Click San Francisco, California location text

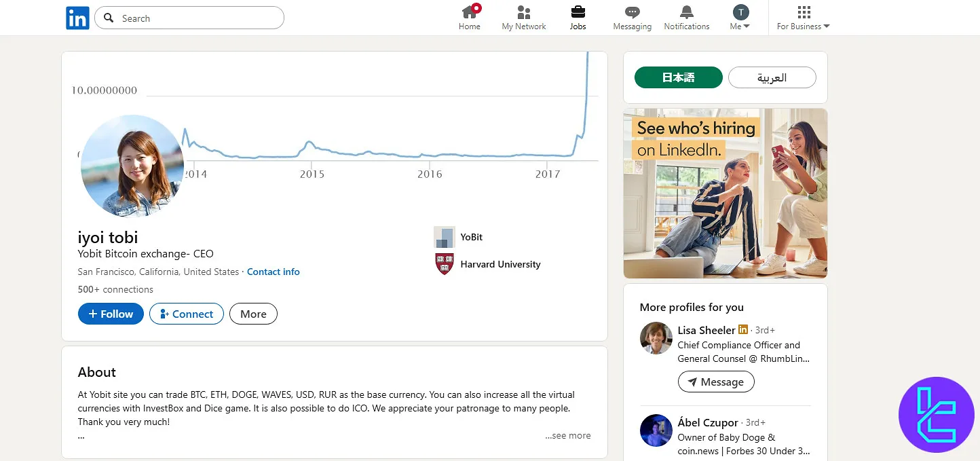(x=158, y=272)
